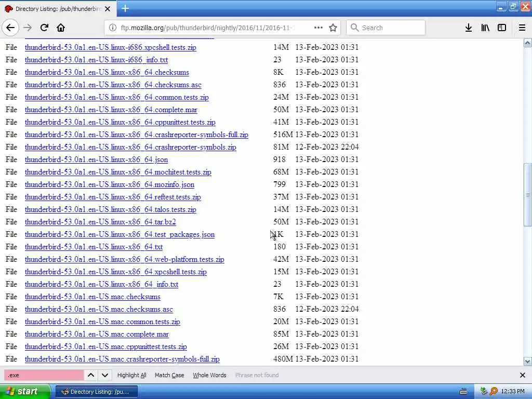Image resolution: width=532 pixels, height=399 pixels.
Task: Open linux-x86_64.checksums.asc link
Action: click(x=113, y=85)
